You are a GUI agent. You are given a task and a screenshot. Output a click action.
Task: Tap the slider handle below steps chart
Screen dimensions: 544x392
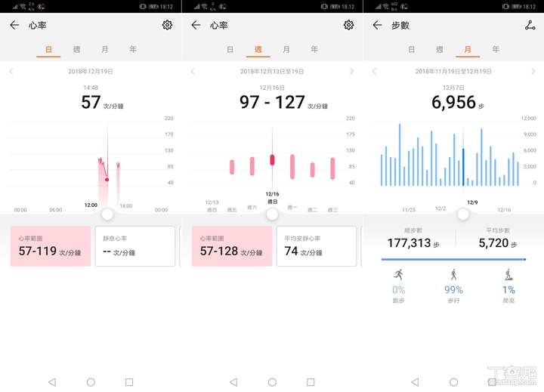click(463, 214)
